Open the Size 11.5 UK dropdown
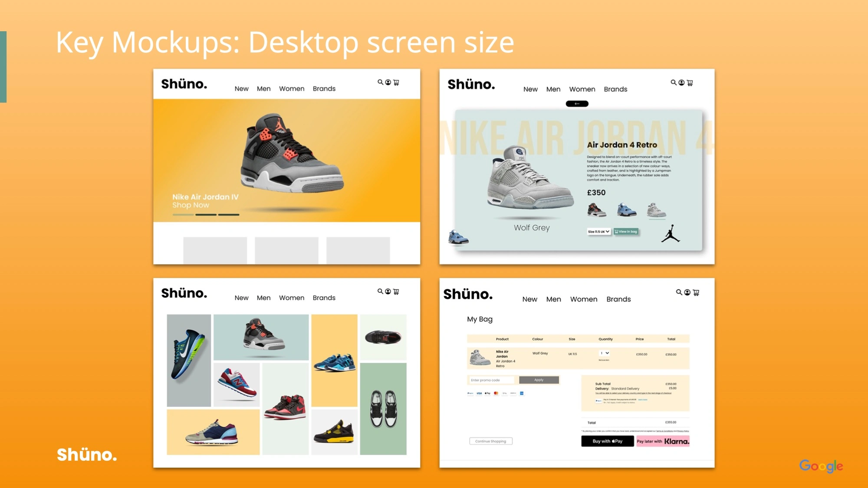The width and height of the screenshot is (868, 488). [x=599, y=232]
